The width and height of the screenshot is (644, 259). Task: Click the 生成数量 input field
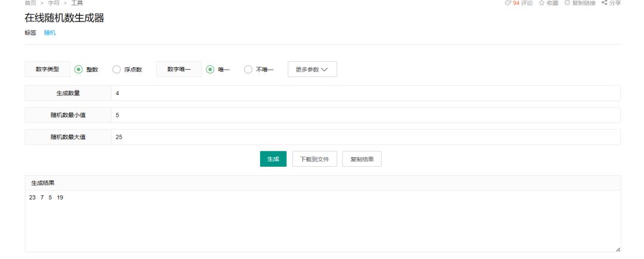coord(366,93)
